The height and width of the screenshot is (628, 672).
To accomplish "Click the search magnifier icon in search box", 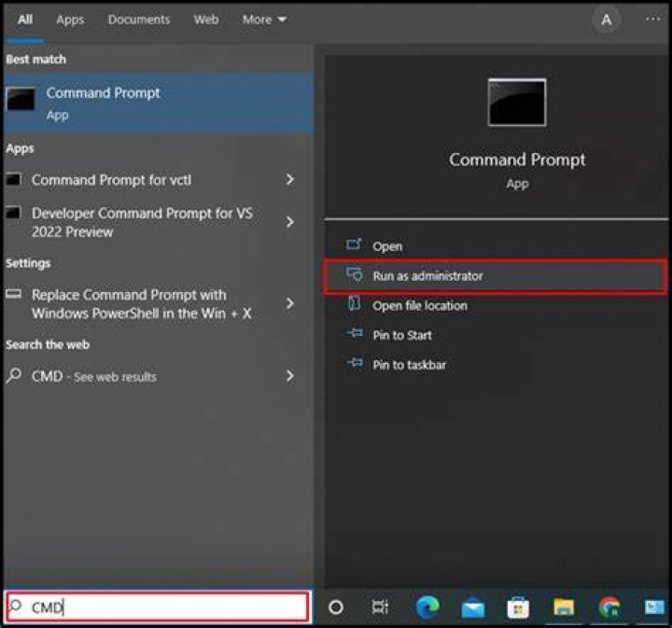I will (x=16, y=606).
